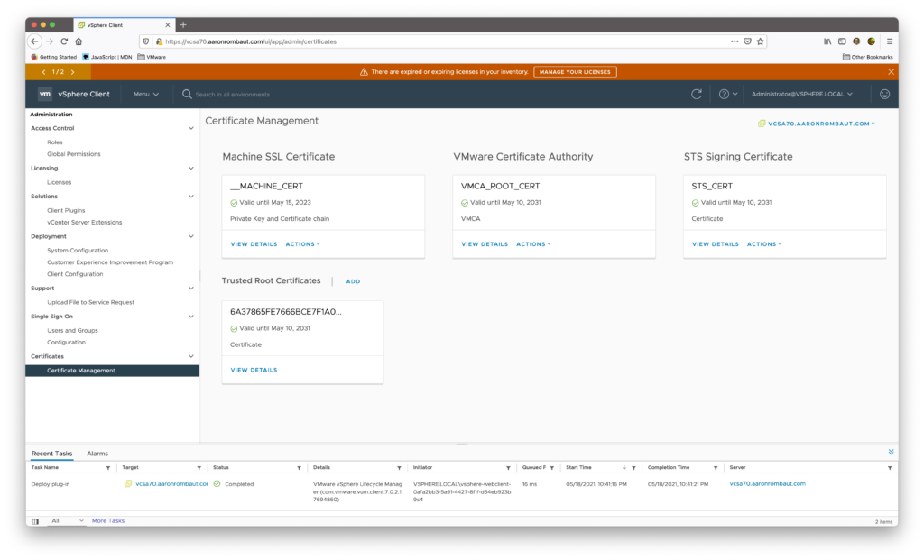
Task: Switch to the Alarms tab
Action: 97,454
